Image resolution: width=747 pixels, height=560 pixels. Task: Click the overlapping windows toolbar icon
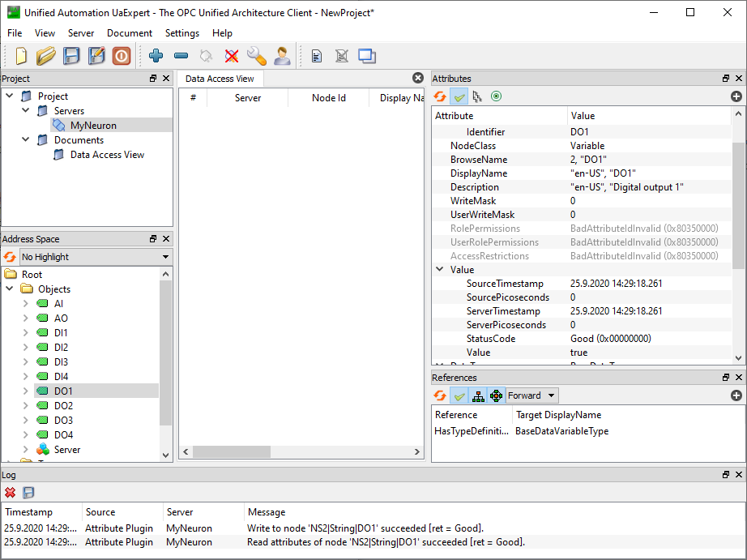(x=367, y=56)
